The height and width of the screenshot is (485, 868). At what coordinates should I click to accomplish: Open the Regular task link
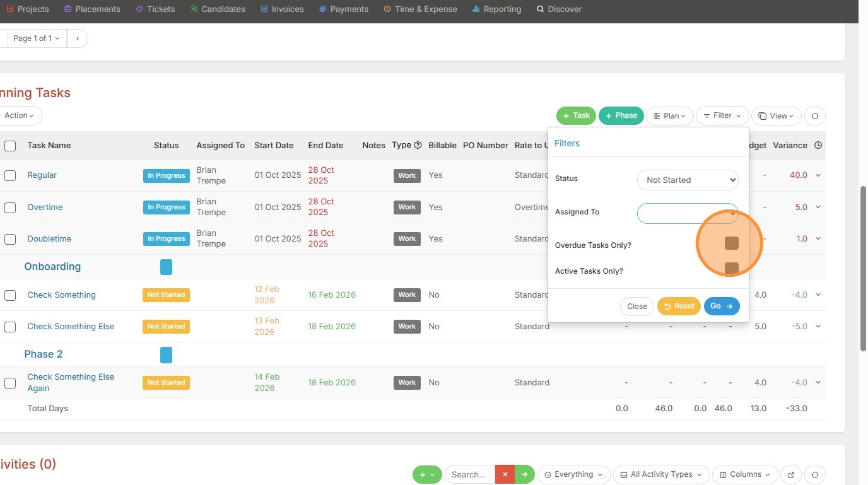42,175
